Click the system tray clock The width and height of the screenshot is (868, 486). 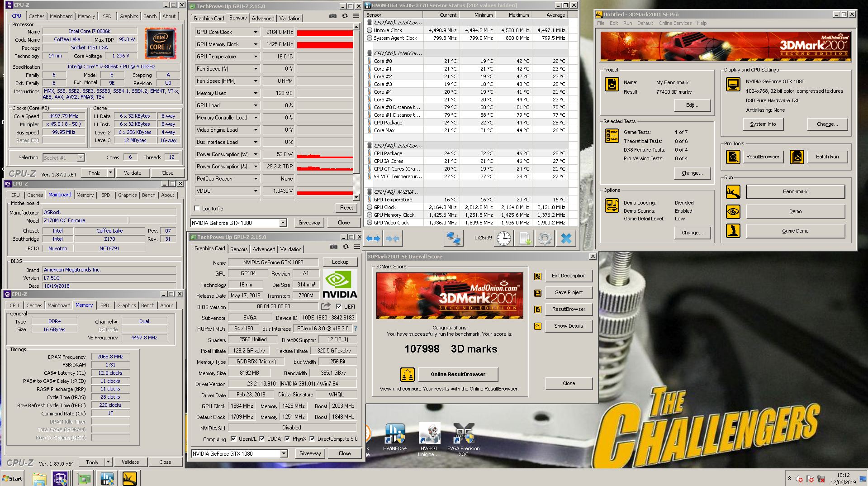click(x=843, y=479)
